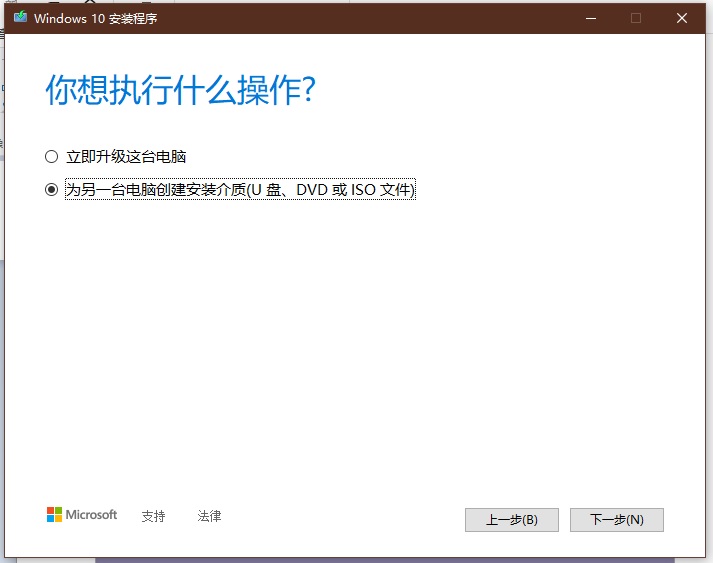Click the Microsoft logo
This screenshot has width=713, height=563.
[x=82, y=515]
